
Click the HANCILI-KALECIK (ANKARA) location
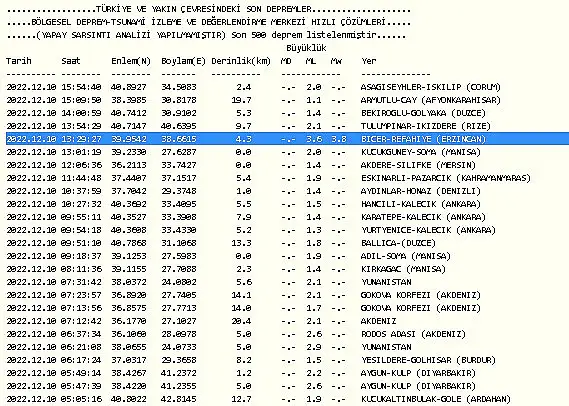421,204
